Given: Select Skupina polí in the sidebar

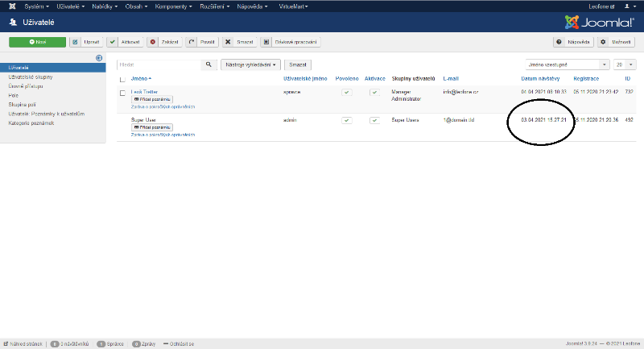Looking at the screenshot, I should tap(23, 105).
